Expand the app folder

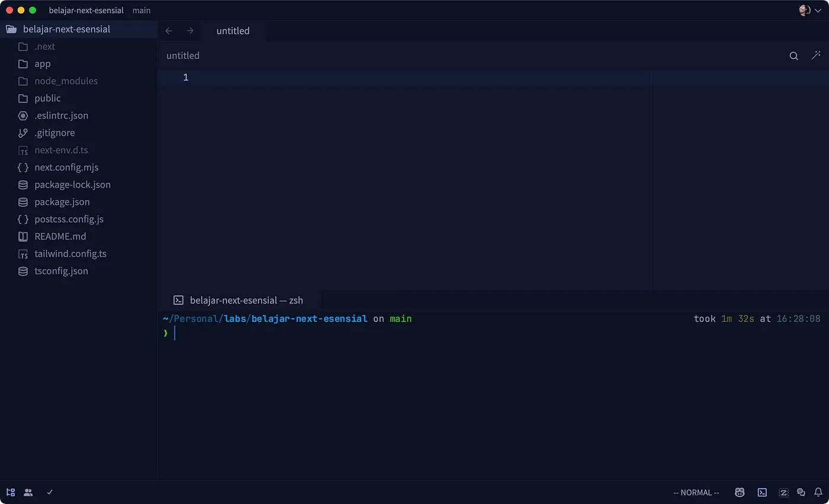tap(42, 63)
